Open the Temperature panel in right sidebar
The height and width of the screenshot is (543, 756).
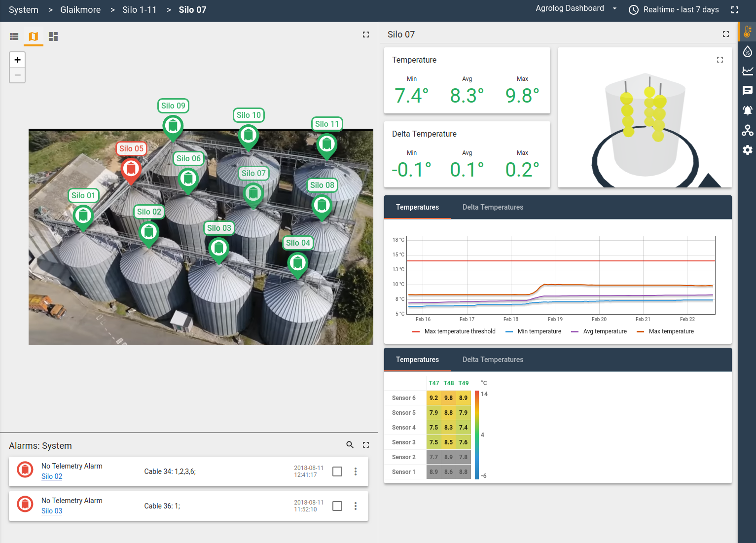[748, 31]
